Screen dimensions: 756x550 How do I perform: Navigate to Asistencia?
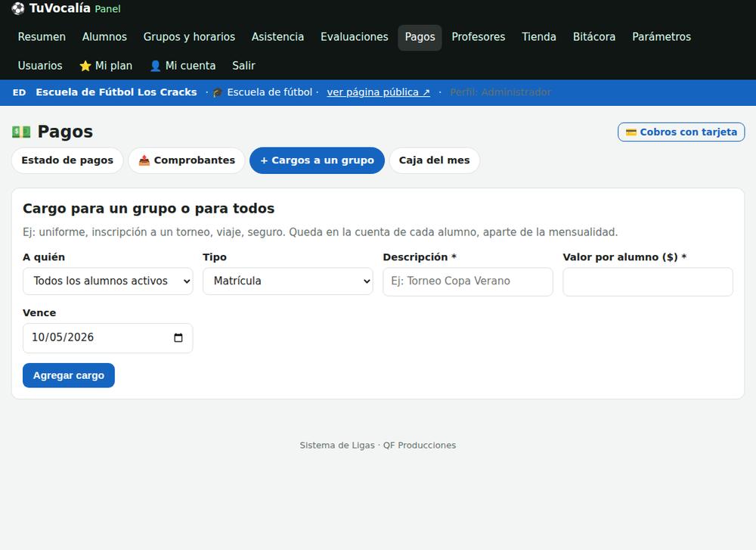click(x=277, y=37)
